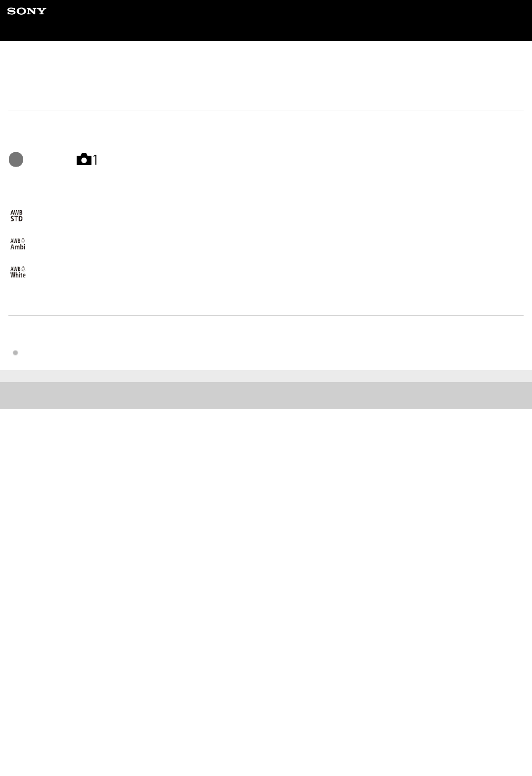Click the Camera Settings 1 camera icon
Image resolution: width=532 pixels, height=776 pixels.
click(x=84, y=159)
